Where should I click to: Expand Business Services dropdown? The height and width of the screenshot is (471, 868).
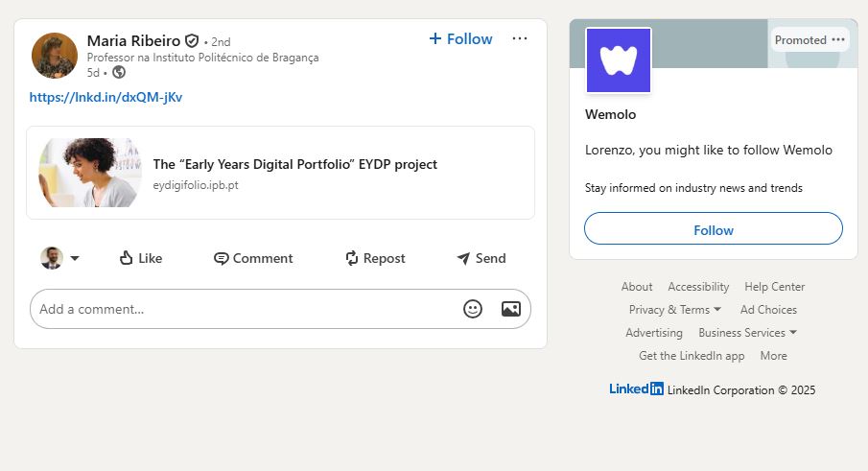point(747,333)
